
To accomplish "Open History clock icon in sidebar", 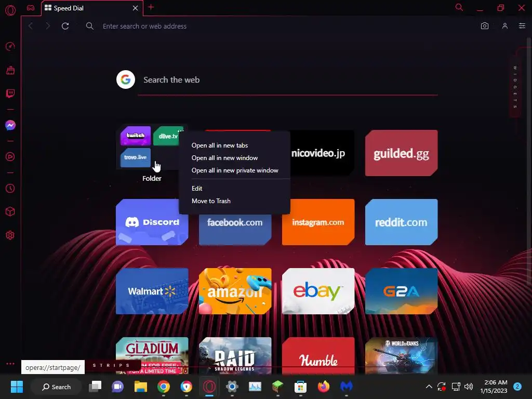I will click(x=10, y=188).
